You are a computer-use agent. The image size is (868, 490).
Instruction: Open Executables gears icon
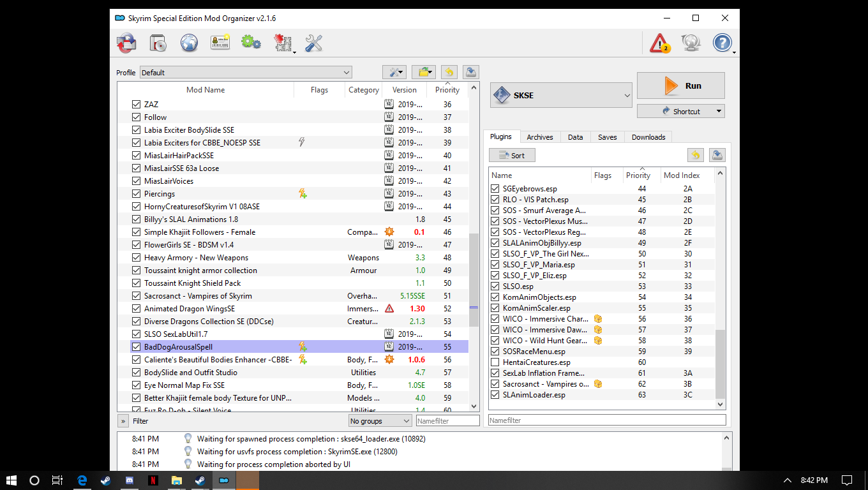(x=251, y=43)
